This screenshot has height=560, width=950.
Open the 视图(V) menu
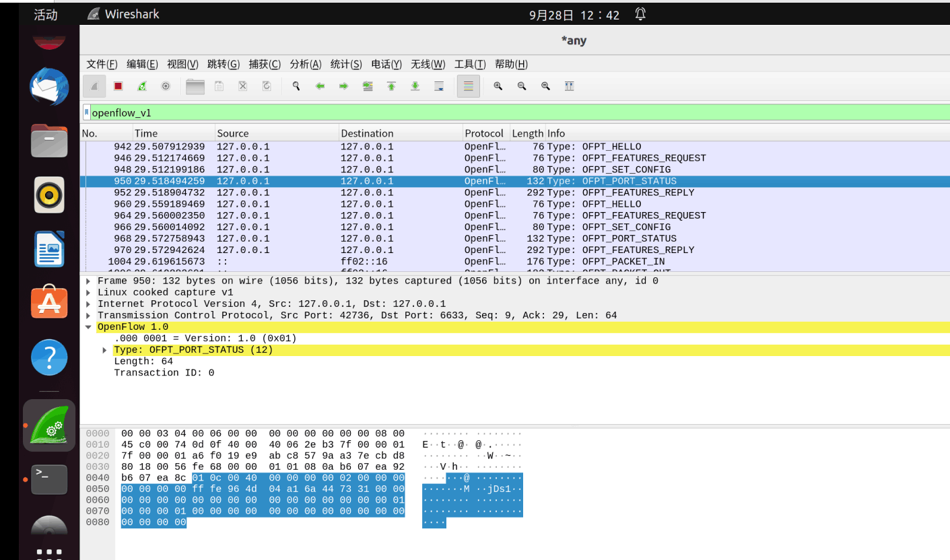coord(182,64)
